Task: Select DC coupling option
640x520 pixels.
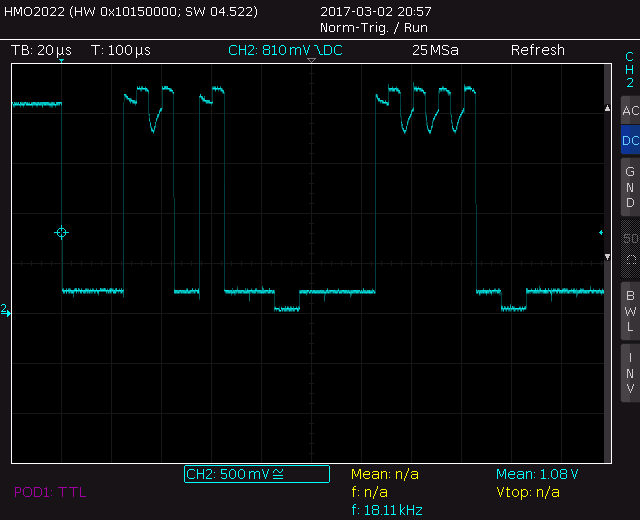Action: [629, 141]
